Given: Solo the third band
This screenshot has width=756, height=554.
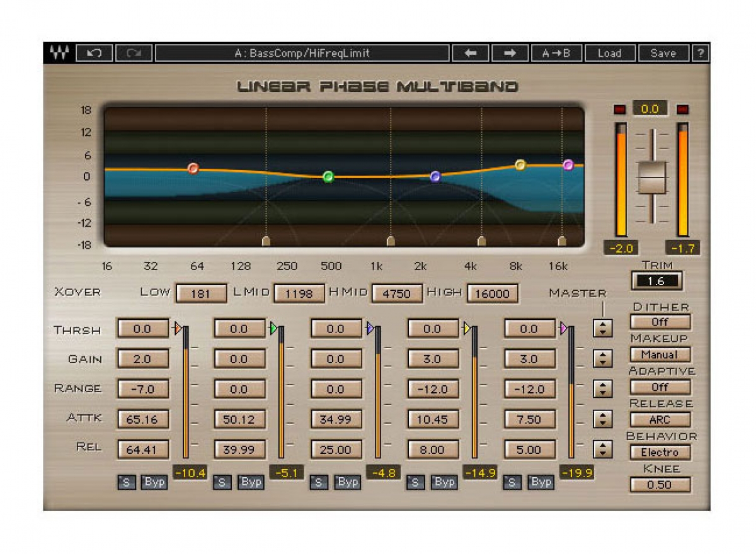Looking at the screenshot, I should coord(319,483).
